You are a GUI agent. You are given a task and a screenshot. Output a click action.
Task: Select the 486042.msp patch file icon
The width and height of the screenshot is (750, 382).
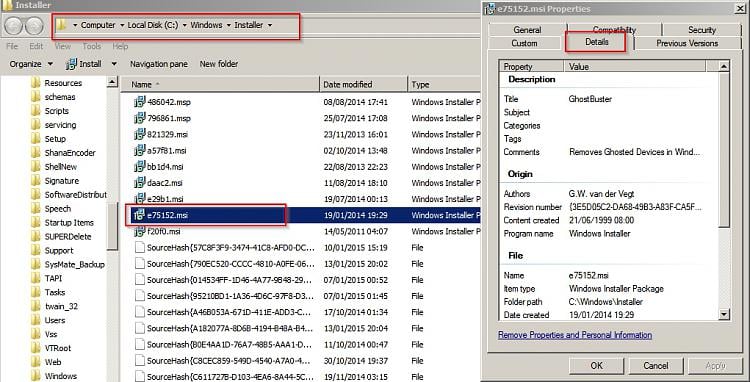(x=139, y=102)
